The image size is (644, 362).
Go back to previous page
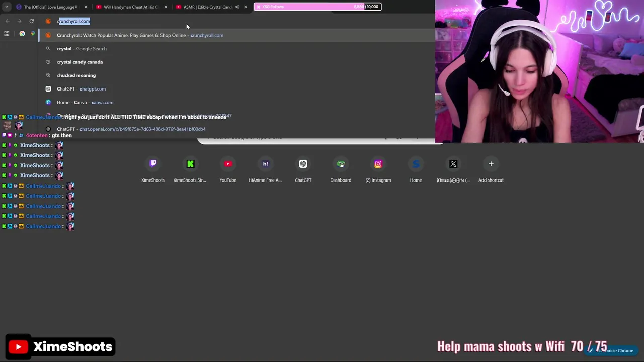point(7,21)
